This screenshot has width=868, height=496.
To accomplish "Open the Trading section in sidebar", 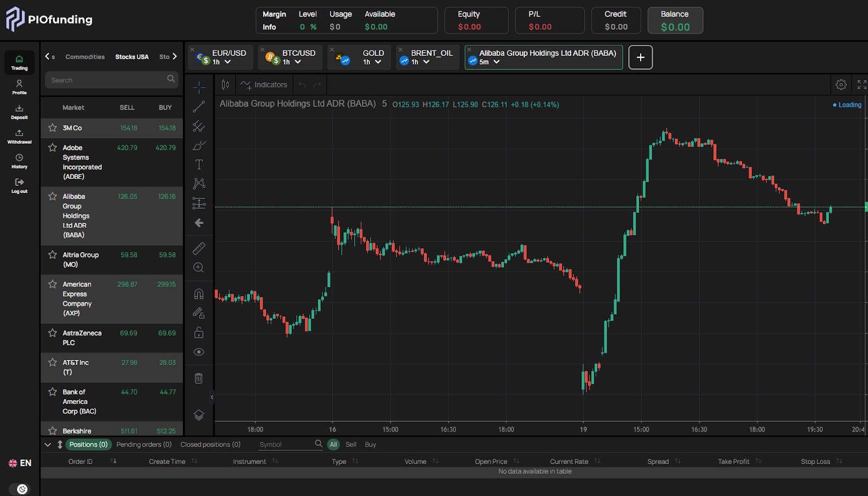I will point(20,63).
